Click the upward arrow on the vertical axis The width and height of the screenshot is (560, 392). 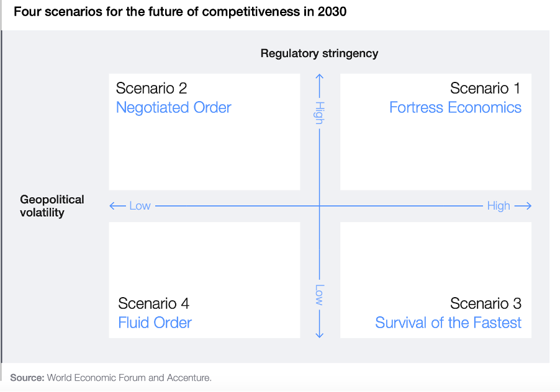click(x=319, y=79)
